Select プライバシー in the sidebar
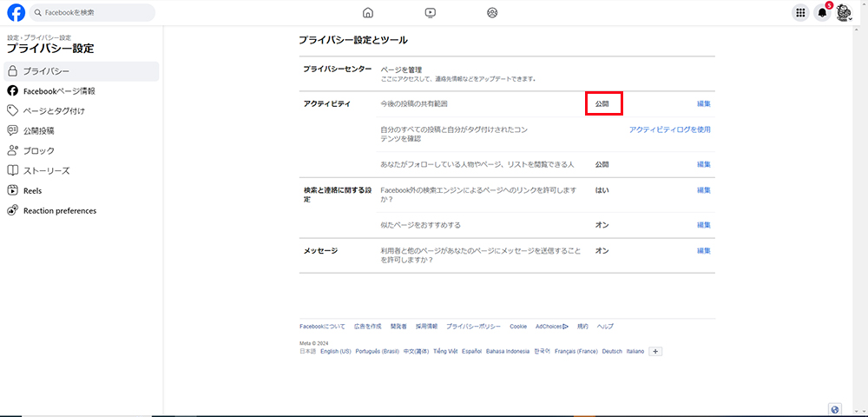Image resolution: width=868 pixels, height=417 pixels. click(x=82, y=71)
